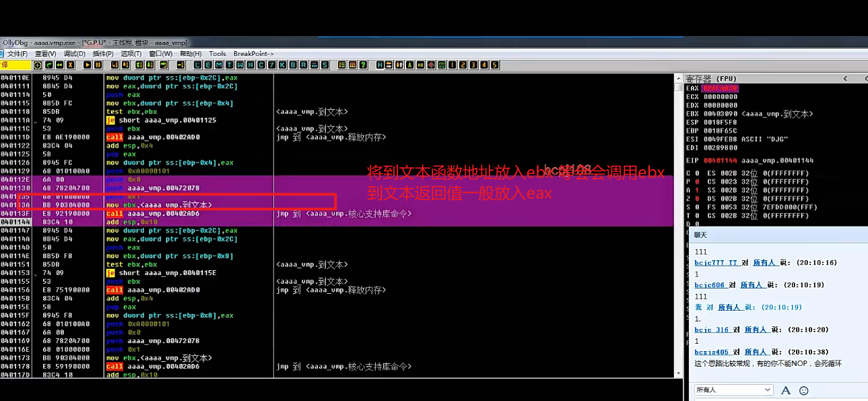
Task: Select the EBX register value 00403090
Action: 720,113
